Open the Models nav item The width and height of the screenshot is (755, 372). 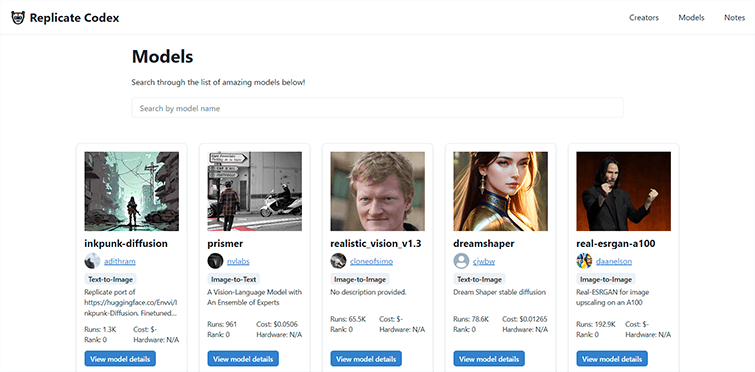691,18
